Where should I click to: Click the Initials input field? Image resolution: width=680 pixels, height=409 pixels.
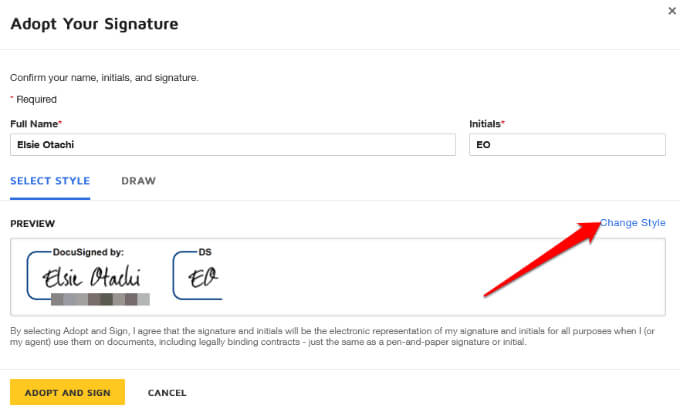coord(567,145)
